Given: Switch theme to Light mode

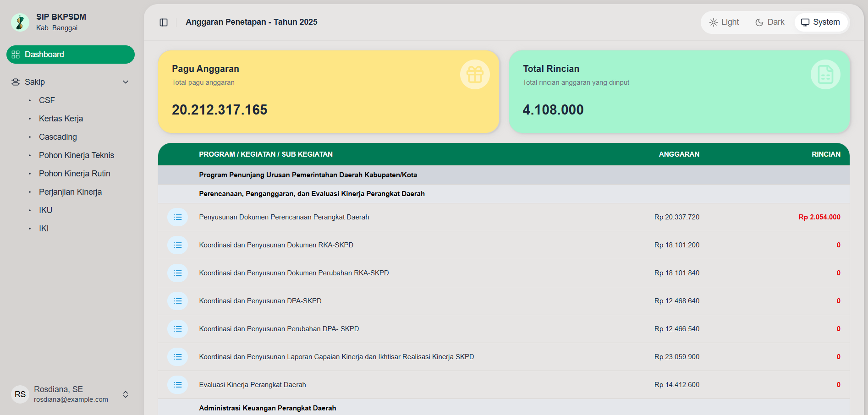Looking at the screenshot, I should click(724, 22).
